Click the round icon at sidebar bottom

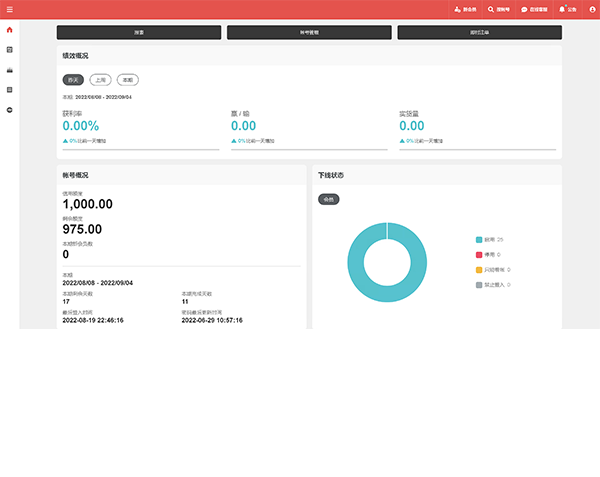[10, 109]
